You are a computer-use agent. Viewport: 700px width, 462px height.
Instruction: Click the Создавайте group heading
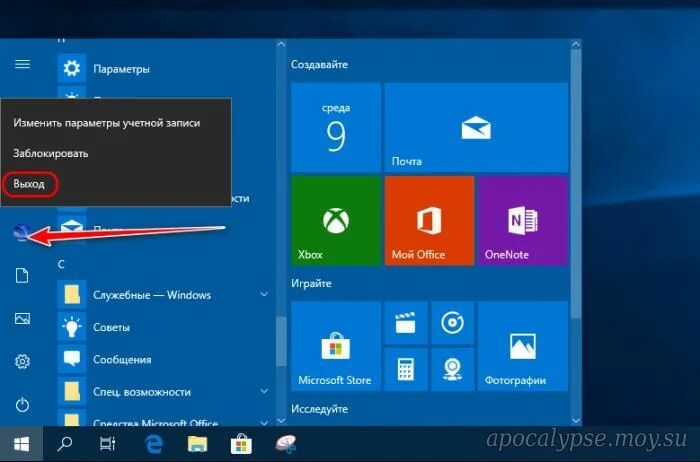319,64
